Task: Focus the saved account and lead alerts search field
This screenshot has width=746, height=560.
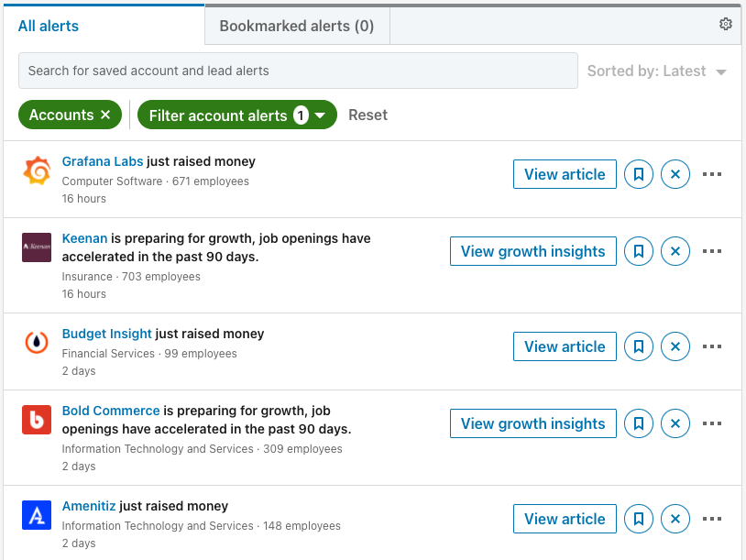Action: tap(298, 71)
